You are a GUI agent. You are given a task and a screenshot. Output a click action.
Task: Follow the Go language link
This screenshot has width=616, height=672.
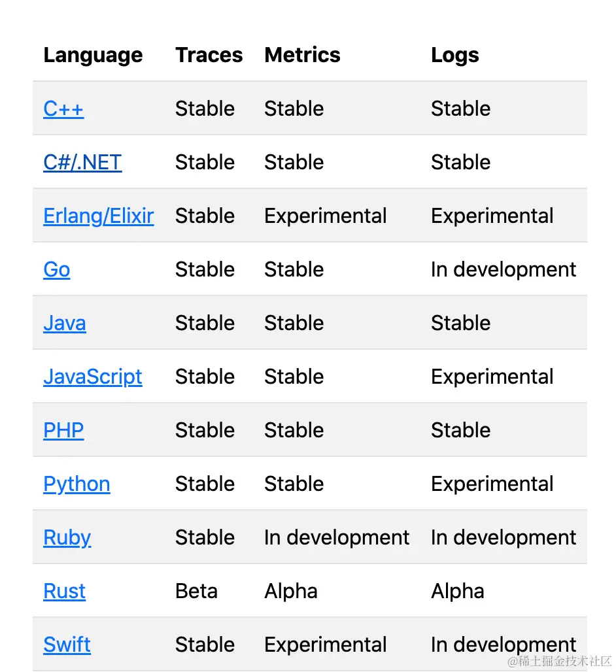click(57, 269)
